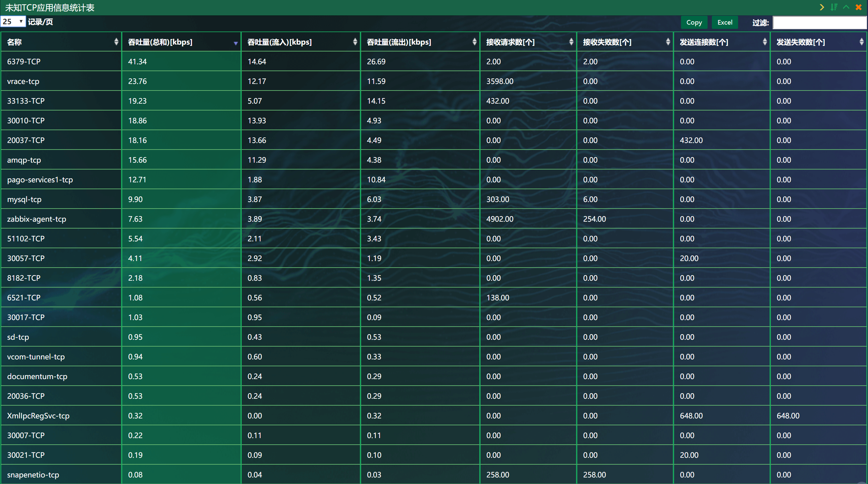Select the XmlIpcRegSvc-tcp name cell
The image size is (868, 484).
click(x=61, y=415)
